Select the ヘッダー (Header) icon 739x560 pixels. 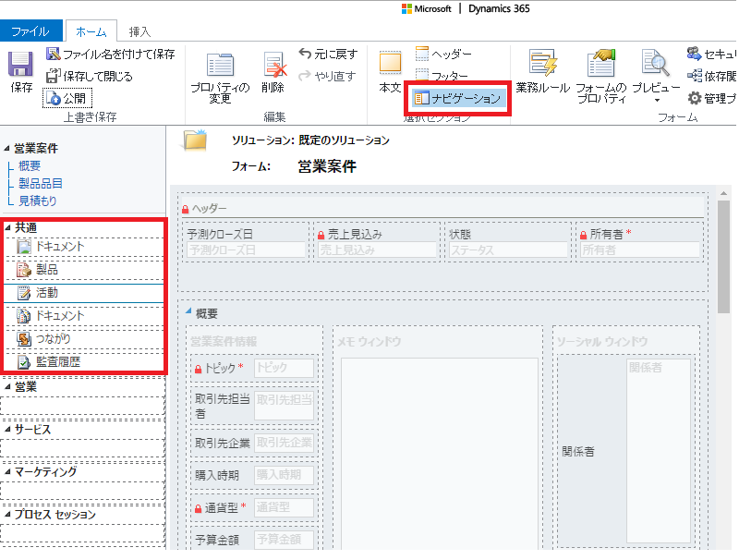pos(421,55)
